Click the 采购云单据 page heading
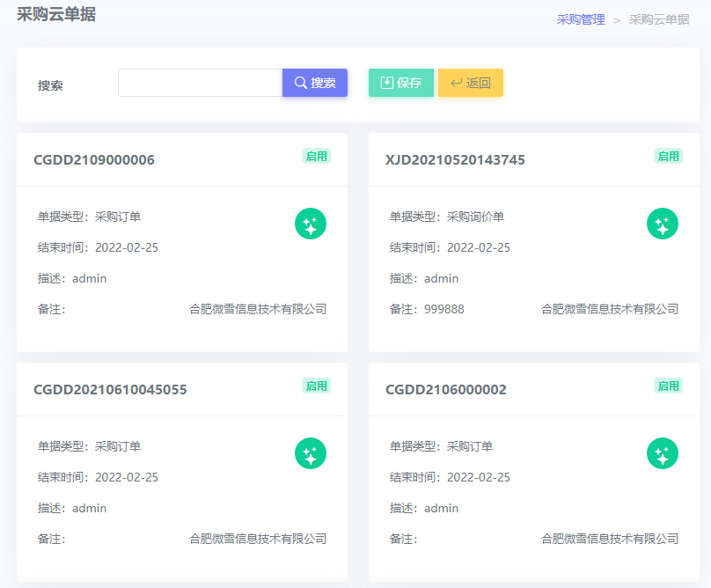The height and width of the screenshot is (588, 711). pos(56,14)
